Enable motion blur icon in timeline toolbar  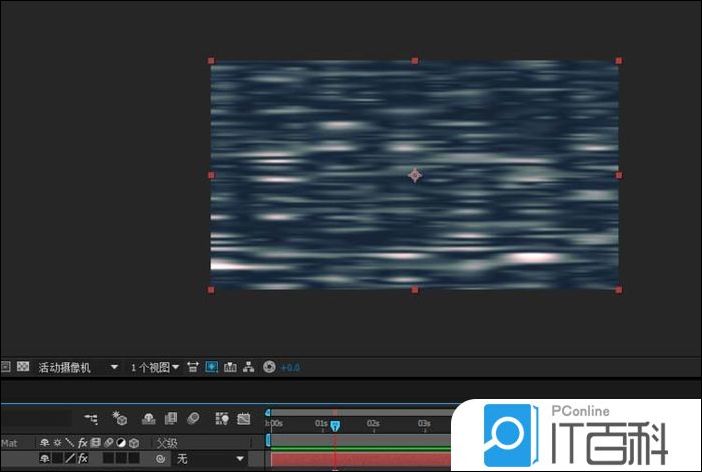[193, 418]
